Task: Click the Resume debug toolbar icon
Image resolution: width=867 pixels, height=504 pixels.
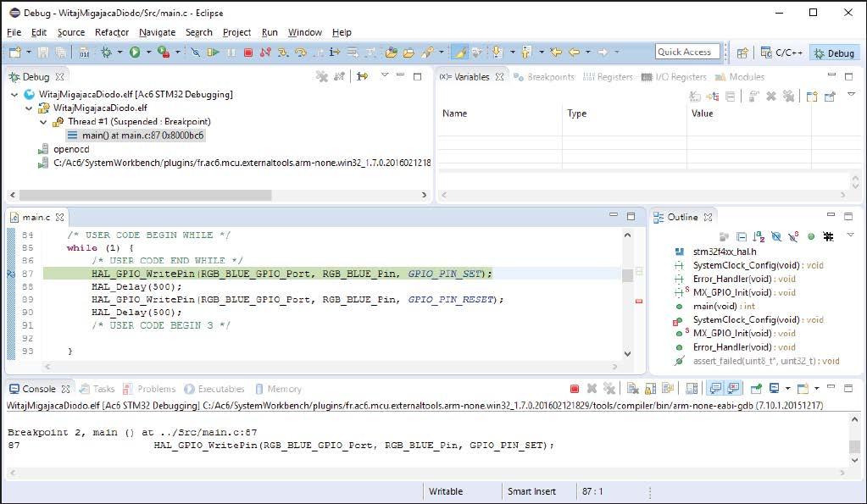Action: [x=213, y=53]
